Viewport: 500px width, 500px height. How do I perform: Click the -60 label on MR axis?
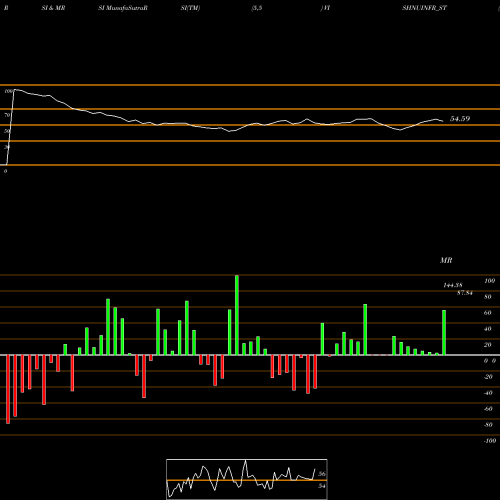pyautogui.click(x=488, y=409)
